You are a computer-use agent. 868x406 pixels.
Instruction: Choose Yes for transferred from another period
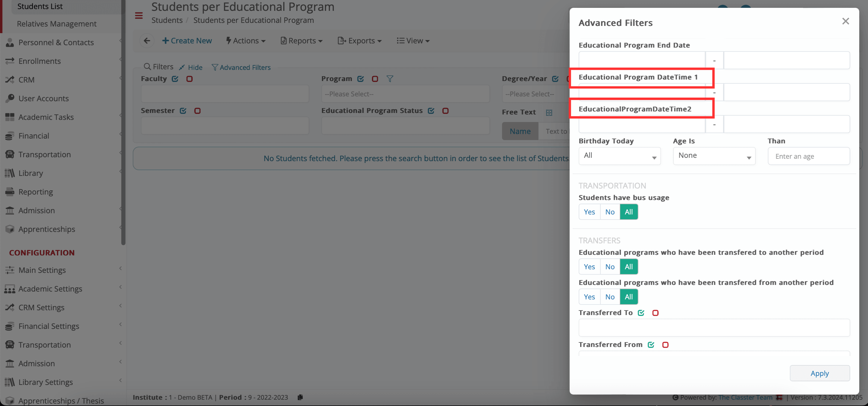click(589, 297)
